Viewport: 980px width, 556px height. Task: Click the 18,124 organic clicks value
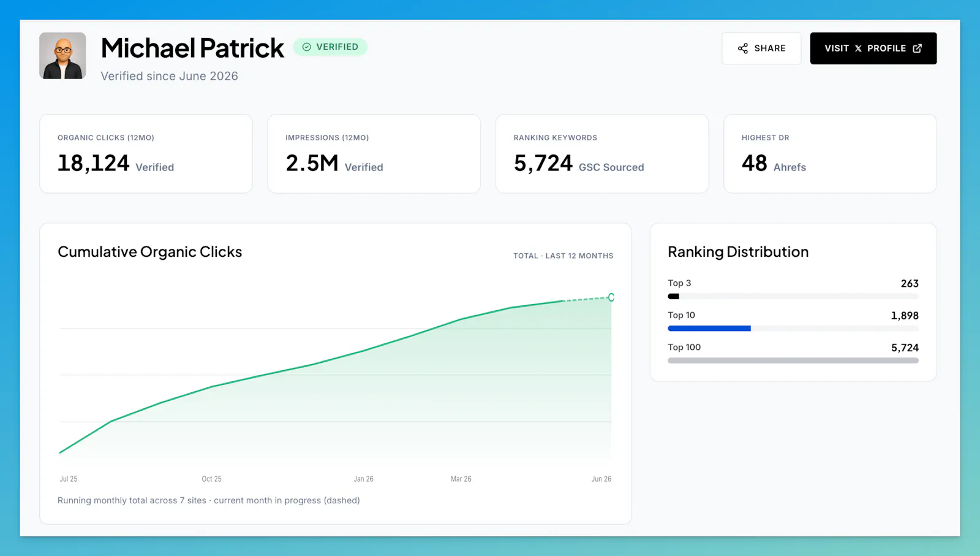[x=93, y=163]
